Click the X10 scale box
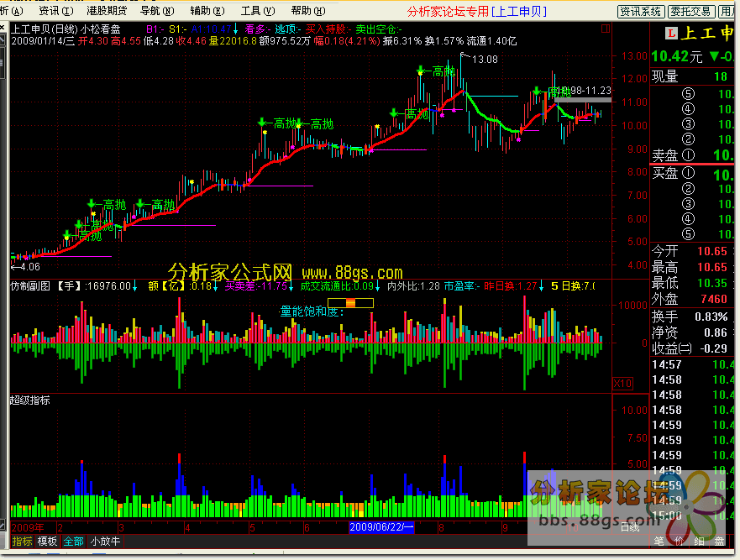740x560 pixels. [x=622, y=383]
